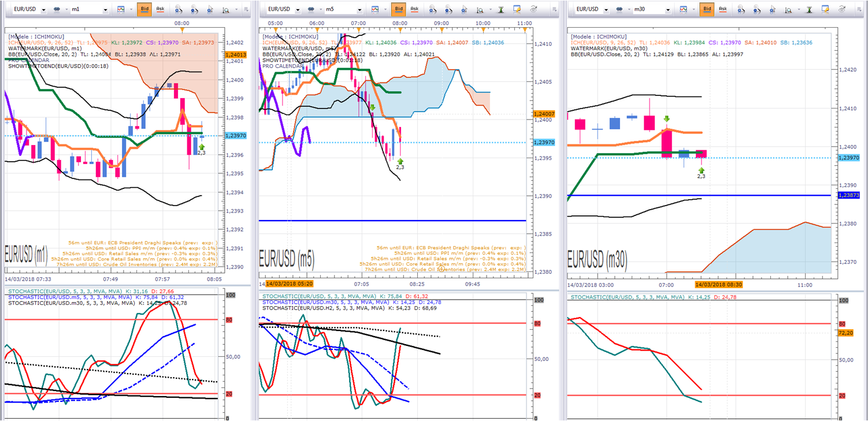Click the chart type icon in the m5 toolbar
This screenshot has height=421, width=868.
coord(375,9)
